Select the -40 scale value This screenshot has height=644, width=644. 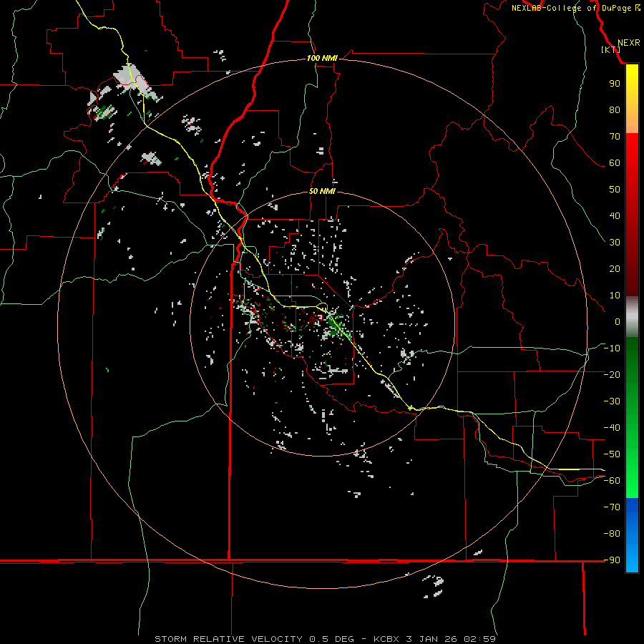click(612, 428)
